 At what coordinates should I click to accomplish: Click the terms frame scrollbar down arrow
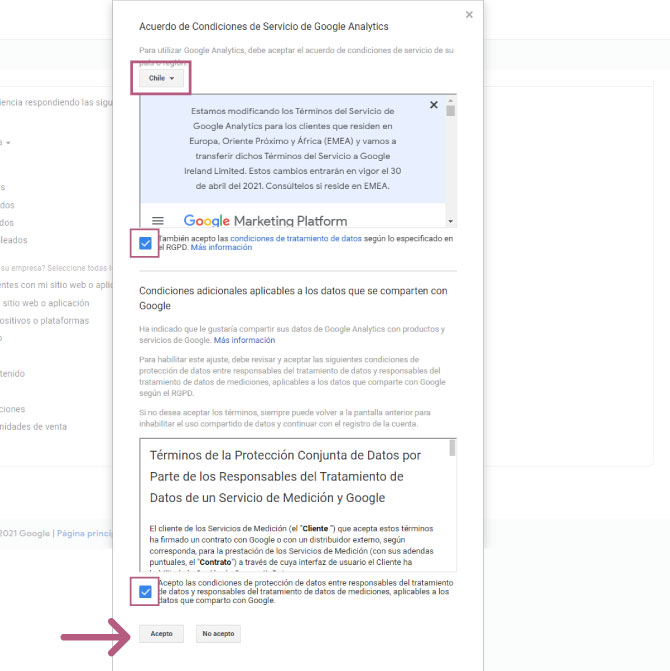pos(451,221)
